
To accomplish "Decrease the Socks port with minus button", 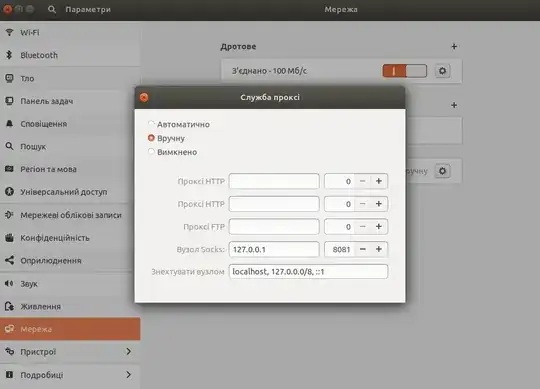I will pyautogui.click(x=363, y=249).
